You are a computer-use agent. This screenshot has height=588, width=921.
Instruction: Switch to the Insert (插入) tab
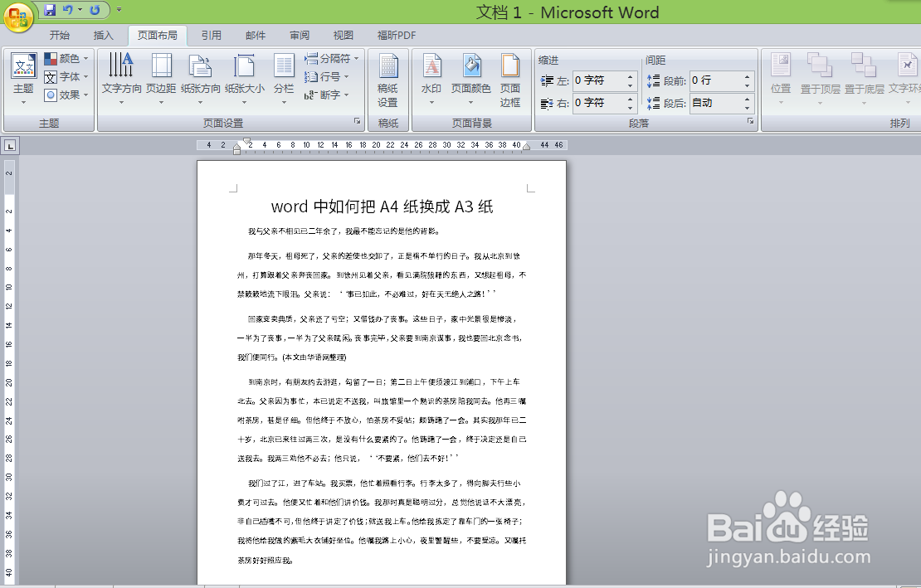click(104, 35)
